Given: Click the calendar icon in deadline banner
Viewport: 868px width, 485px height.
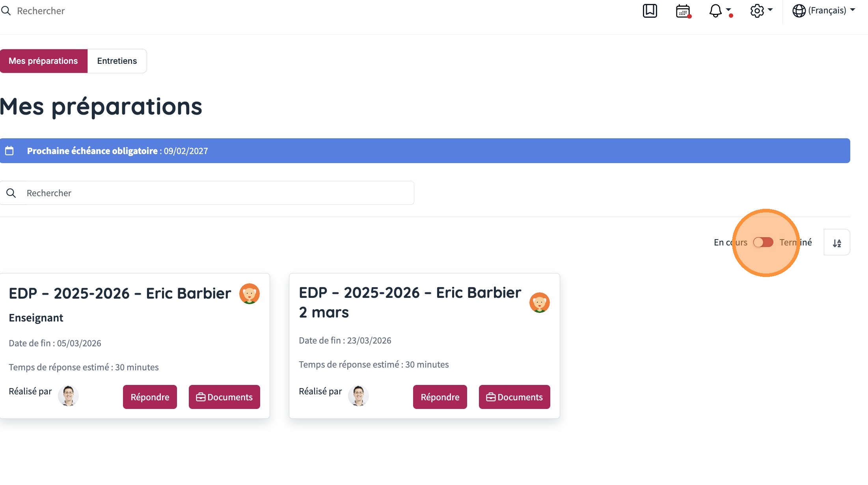Looking at the screenshot, I should click(9, 151).
